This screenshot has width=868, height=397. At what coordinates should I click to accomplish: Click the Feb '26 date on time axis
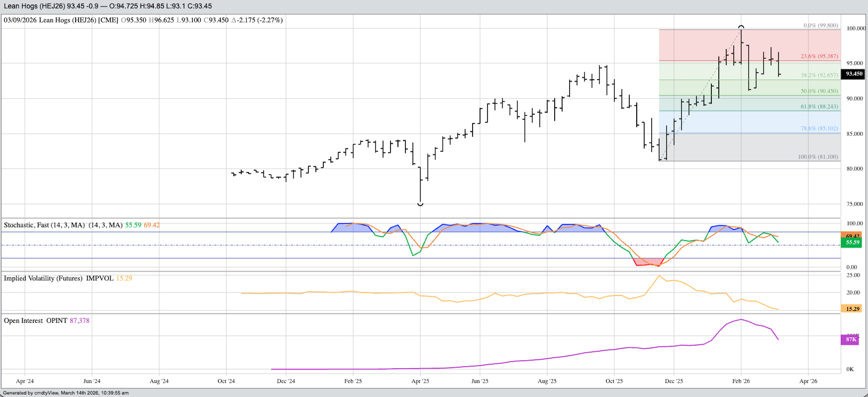point(741,381)
